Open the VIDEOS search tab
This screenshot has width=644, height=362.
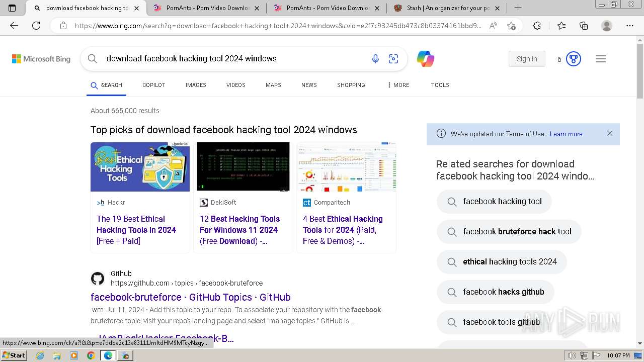(x=236, y=85)
